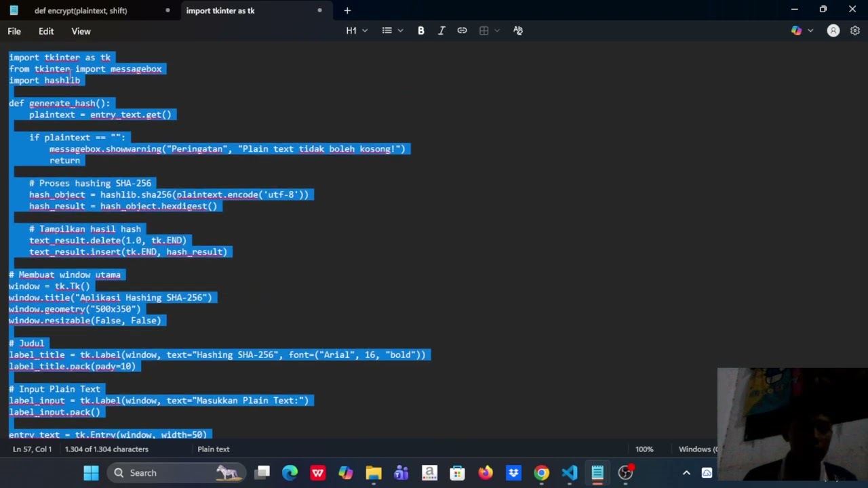Toggle bold formatting in Notepad toolbar

point(421,30)
